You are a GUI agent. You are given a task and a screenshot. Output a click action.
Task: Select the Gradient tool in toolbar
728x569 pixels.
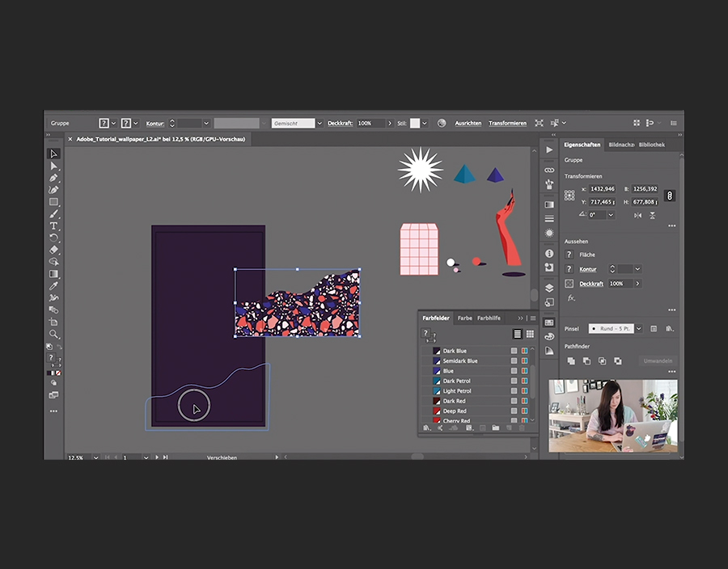pos(54,274)
